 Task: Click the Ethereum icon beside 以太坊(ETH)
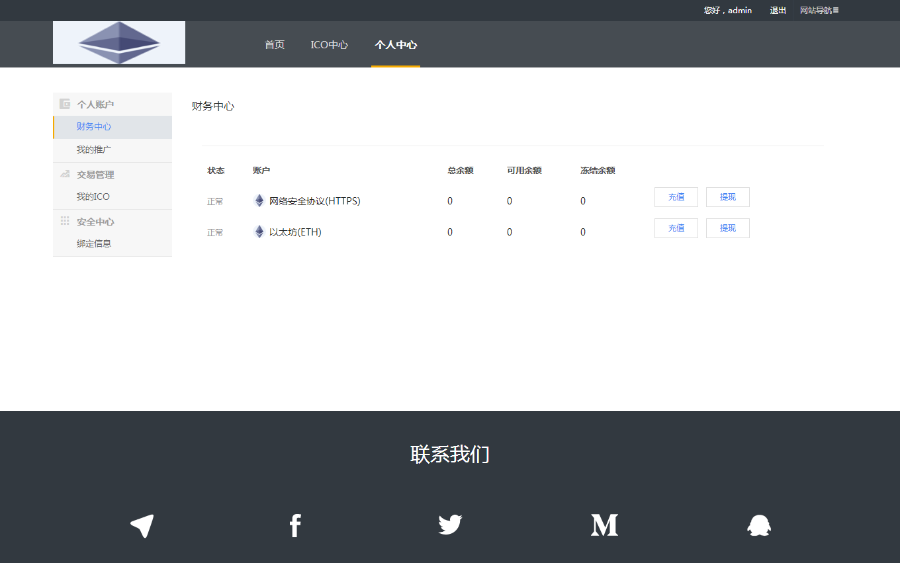259,231
